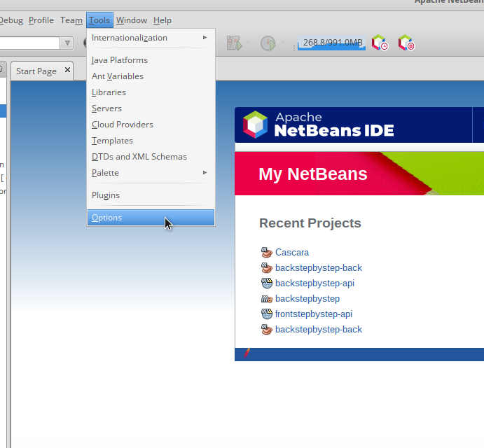484x448 pixels.
Task: Select Cloud Providers menu entry
Action: click(x=151, y=125)
